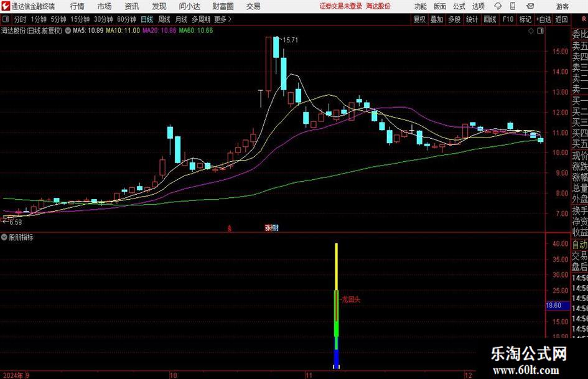
Task: Select the 日线 daily tab
Action: 147,19
